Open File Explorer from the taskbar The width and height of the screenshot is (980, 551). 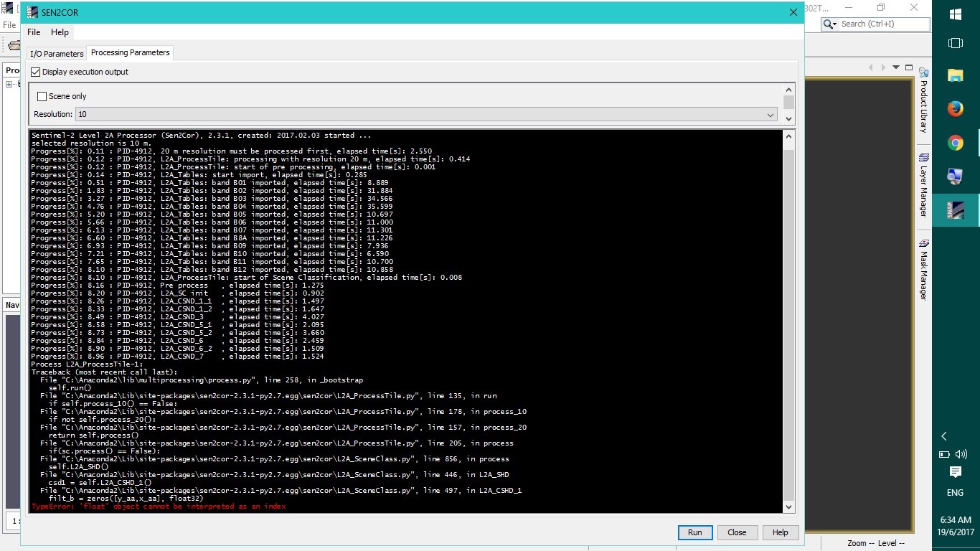click(955, 75)
